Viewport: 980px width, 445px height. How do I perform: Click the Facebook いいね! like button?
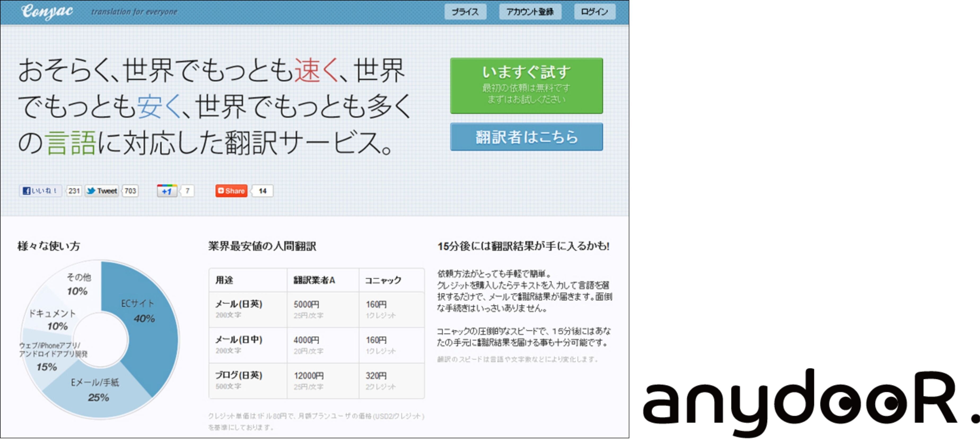coord(40,191)
